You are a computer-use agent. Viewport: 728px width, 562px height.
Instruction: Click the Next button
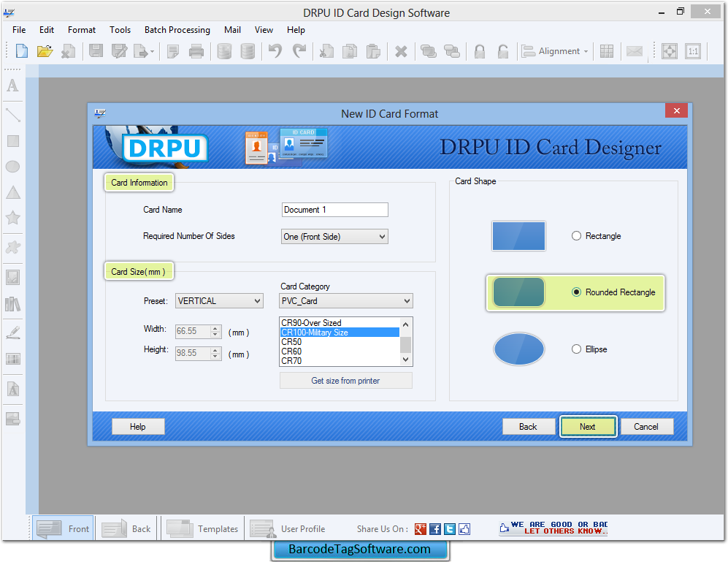[588, 427]
